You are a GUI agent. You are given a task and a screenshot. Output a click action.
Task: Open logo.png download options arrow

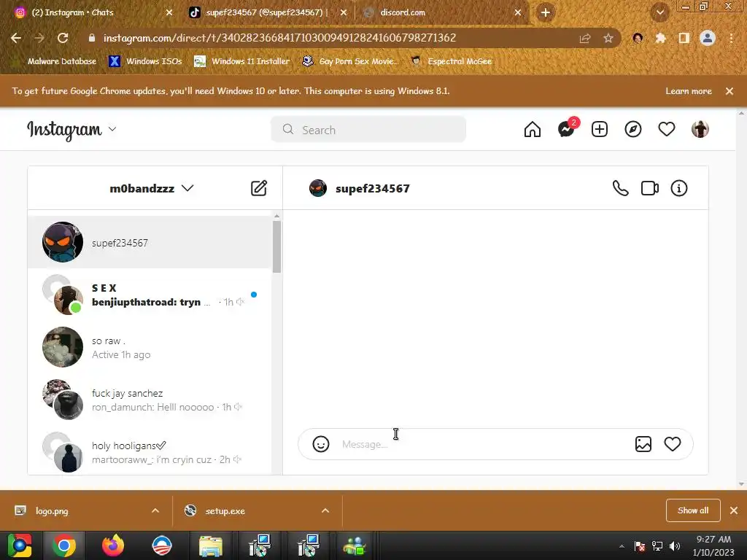[x=155, y=510]
